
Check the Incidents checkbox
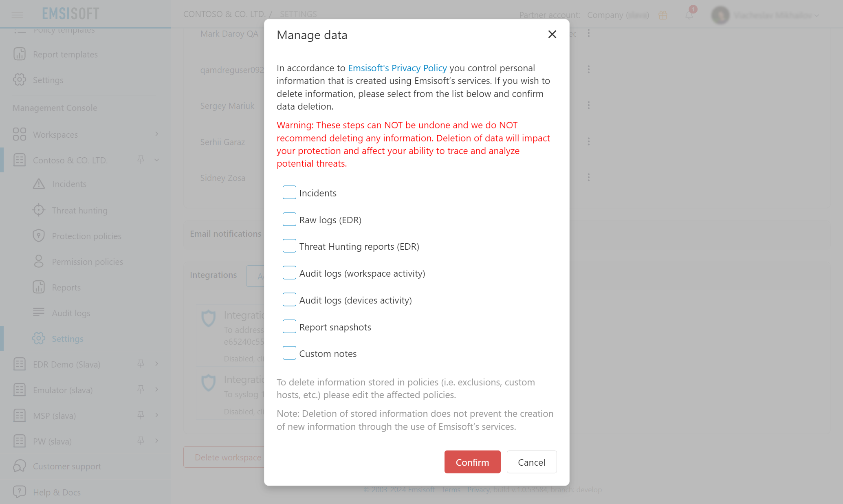click(289, 192)
